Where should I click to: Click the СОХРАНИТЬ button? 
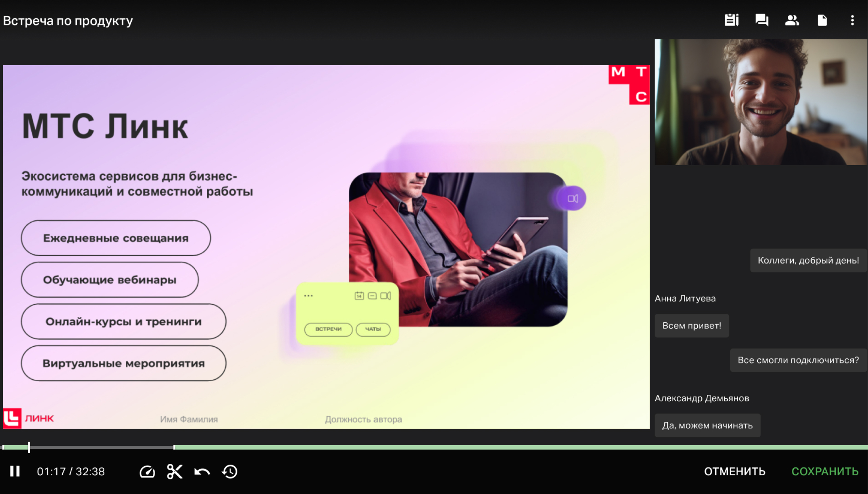(825, 471)
